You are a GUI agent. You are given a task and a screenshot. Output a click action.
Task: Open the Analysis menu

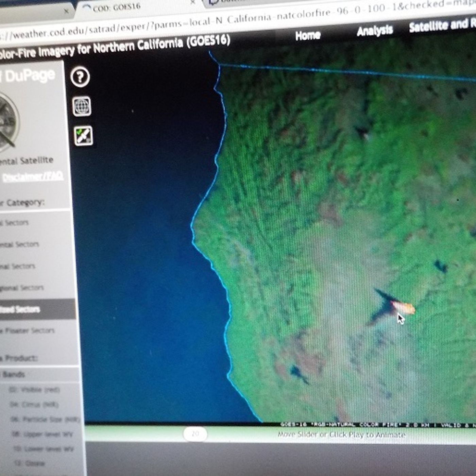375,31
